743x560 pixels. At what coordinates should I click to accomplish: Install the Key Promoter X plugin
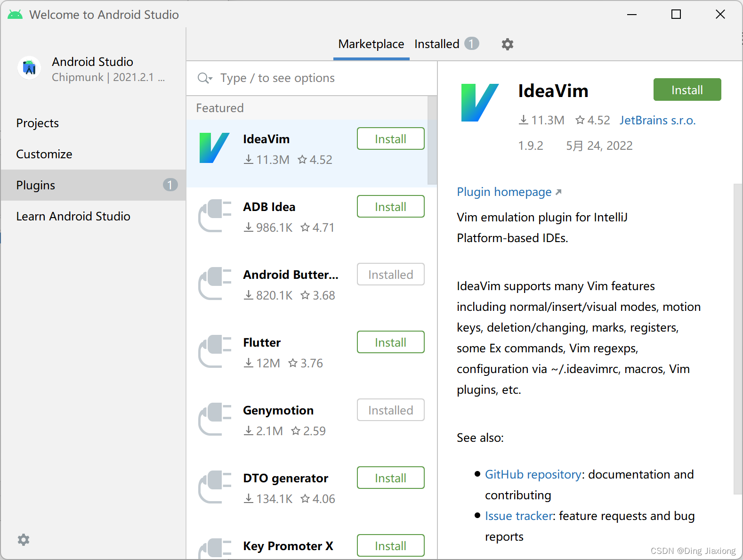(x=390, y=546)
